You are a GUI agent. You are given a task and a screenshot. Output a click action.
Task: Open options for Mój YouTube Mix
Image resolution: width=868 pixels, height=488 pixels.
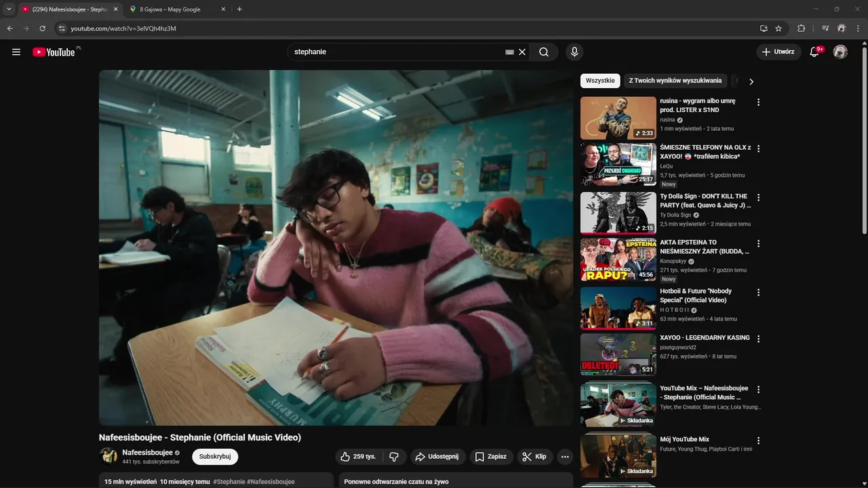(x=758, y=441)
